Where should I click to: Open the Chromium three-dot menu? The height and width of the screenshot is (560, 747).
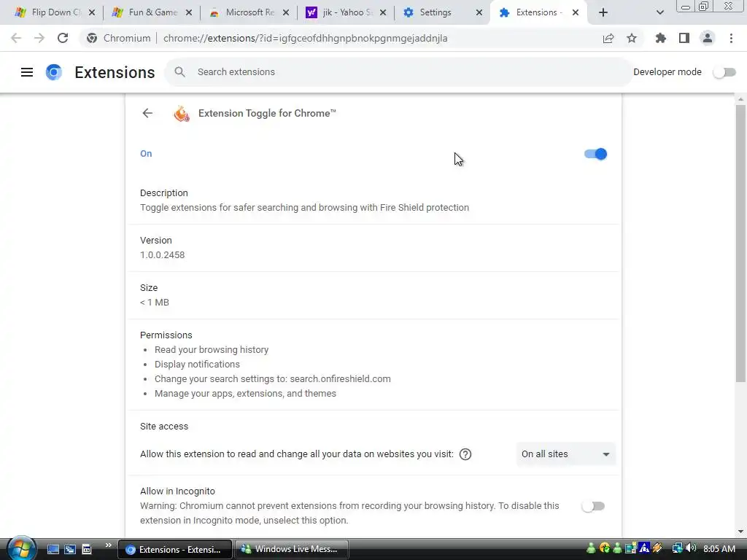coord(731,38)
